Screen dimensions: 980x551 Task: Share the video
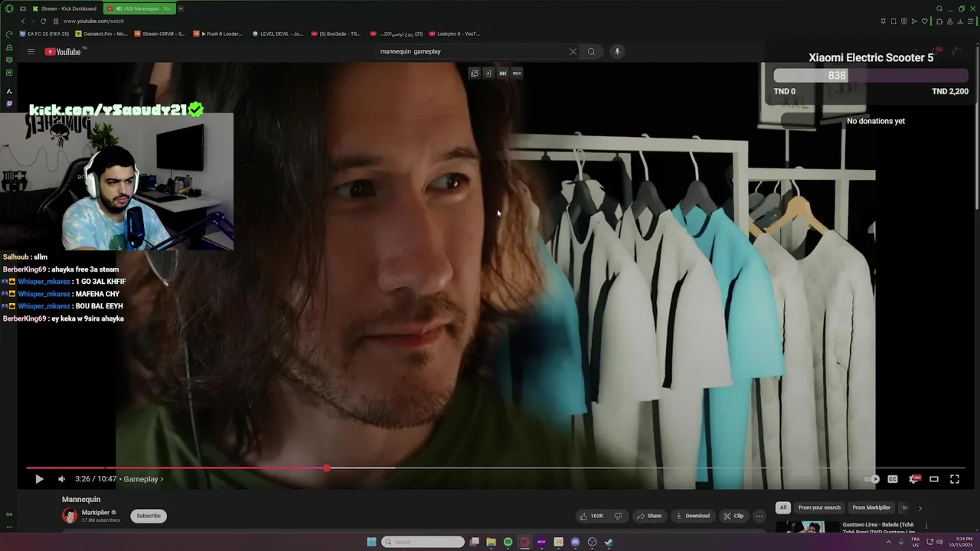(x=649, y=516)
